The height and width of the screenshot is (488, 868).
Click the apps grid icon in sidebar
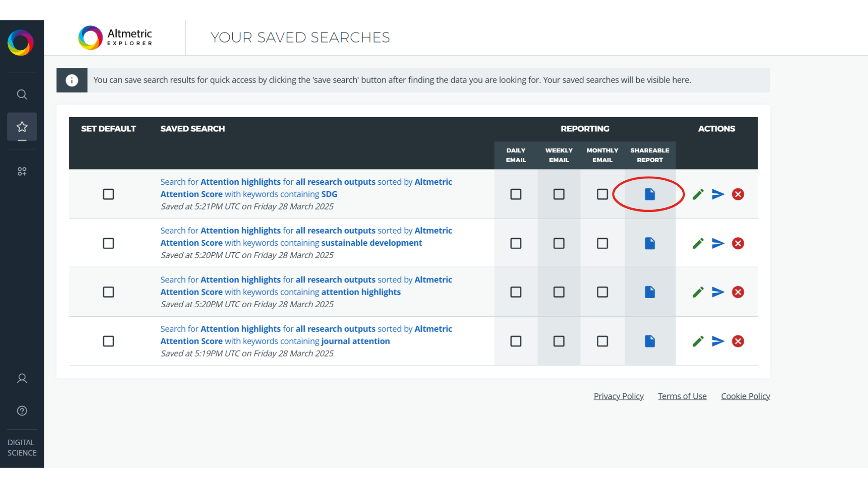pyautogui.click(x=22, y=171)
